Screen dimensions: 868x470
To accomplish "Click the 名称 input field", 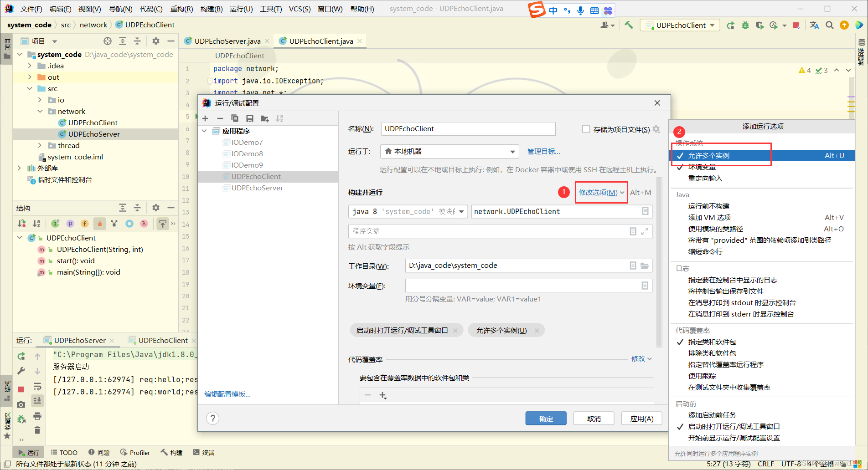I will point(468,129).
